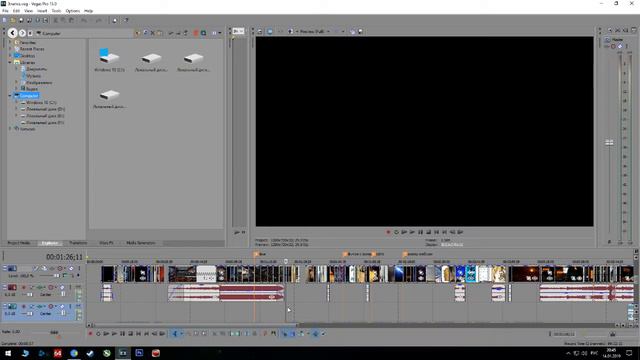640x360 pixels.
Task: Collapse the Computer tree node
Action: (x=10, y=96)
